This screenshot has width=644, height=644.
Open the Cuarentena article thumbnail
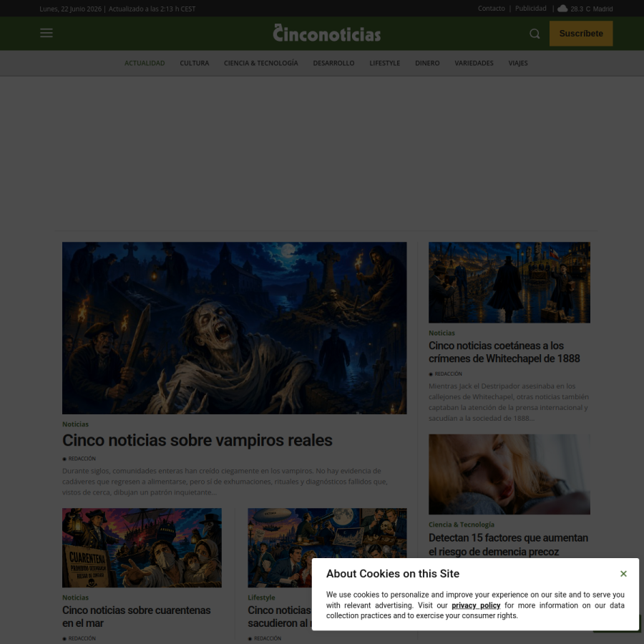(x=142, y=548)
